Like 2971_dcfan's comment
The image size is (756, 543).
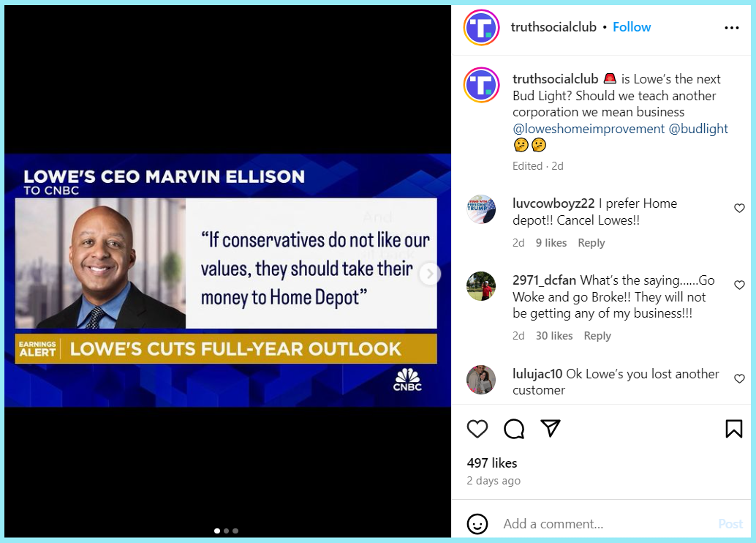click(739, 285)
